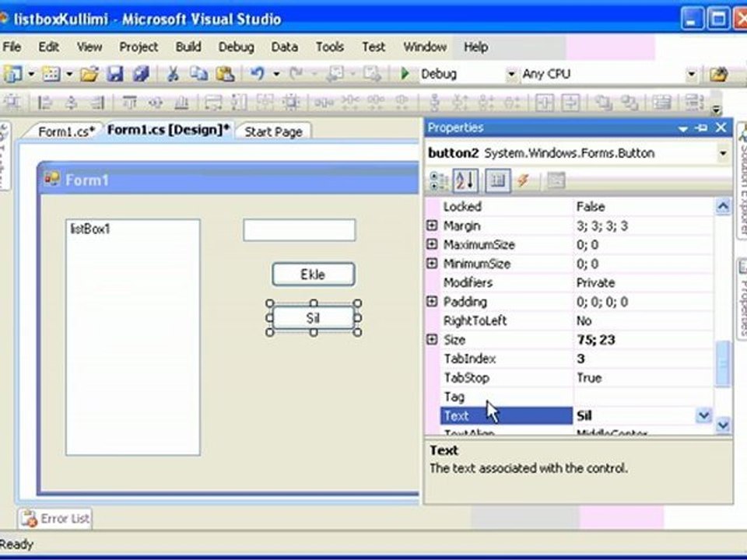
Task: Expand the Size property
Action: (432, 340)
